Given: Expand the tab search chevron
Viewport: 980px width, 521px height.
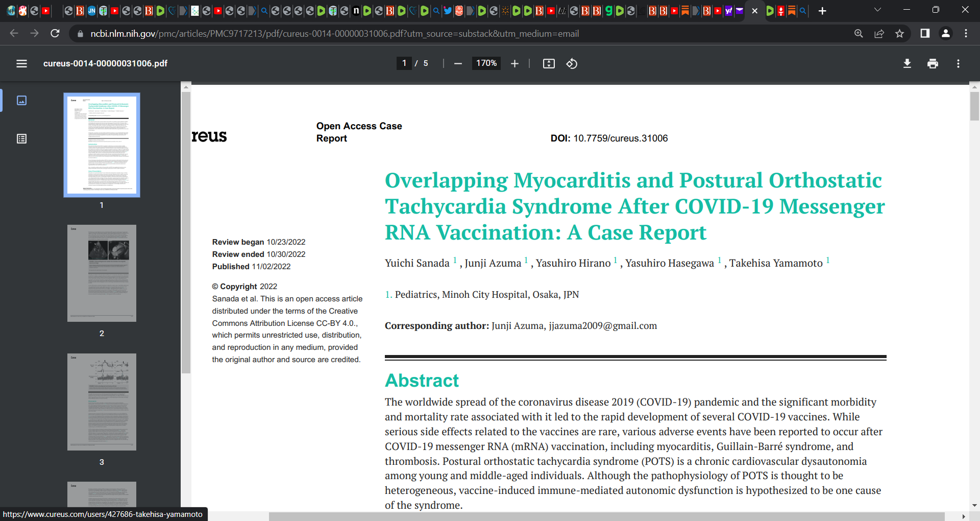Looking at the screenshot, I should pos(877,10).
